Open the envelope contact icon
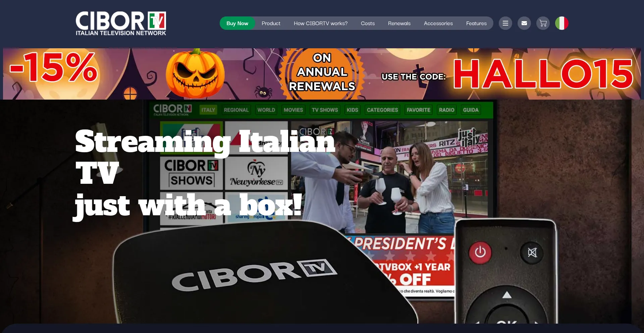Image resolution: width=644 pixels, height=333 pixels. point(524,23)
